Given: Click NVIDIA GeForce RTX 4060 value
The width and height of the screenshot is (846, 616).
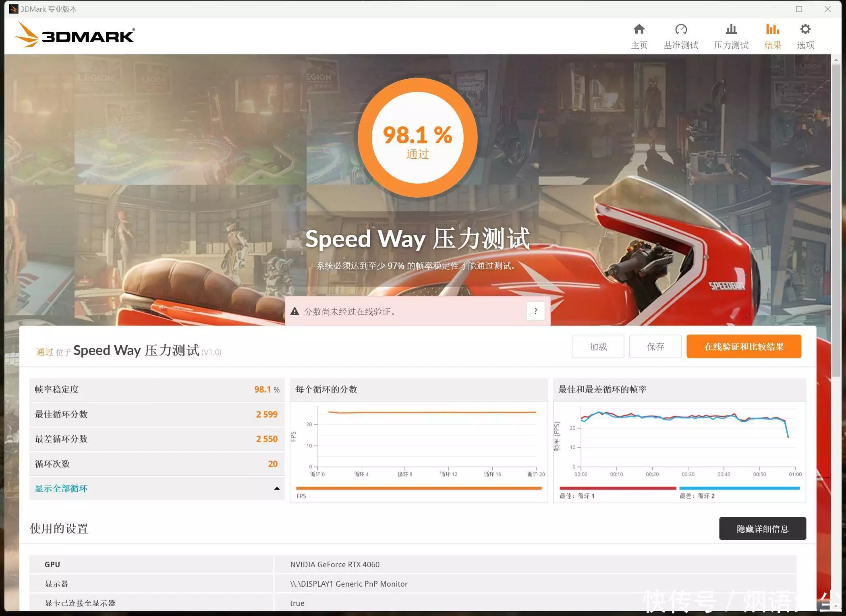Looking at the screenshot, I should (x=335, y=564).
